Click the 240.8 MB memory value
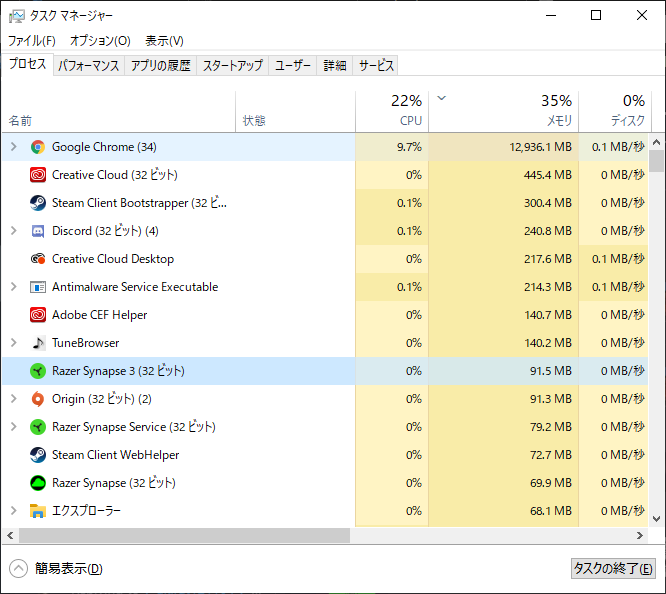This screenshot has width=666, height=594. click(547, 231)
